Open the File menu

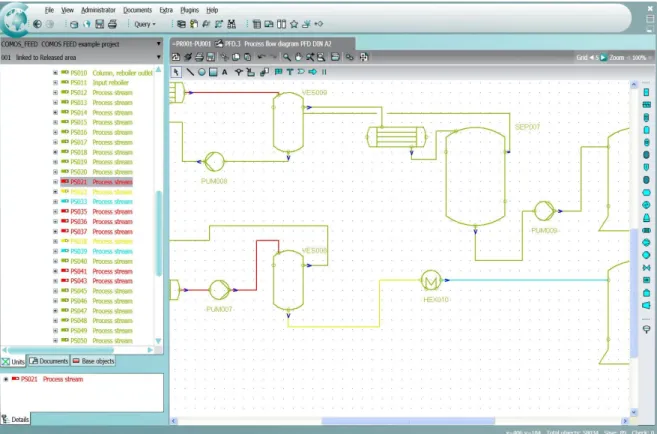click(49, 10)
